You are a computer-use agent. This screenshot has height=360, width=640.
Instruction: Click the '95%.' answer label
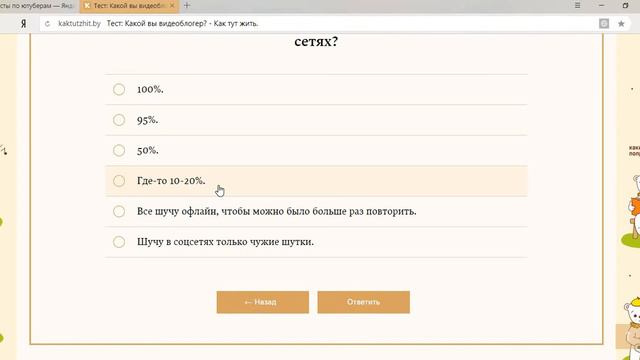[148, 120]
